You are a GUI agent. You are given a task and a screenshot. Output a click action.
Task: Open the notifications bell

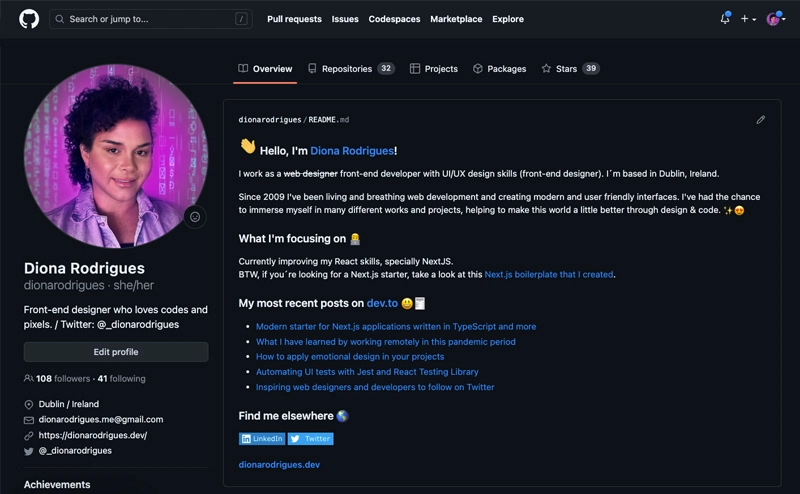pos(725,19)
